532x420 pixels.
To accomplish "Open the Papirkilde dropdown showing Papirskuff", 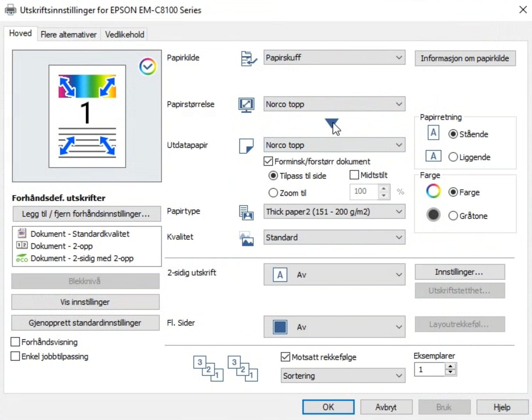I will tap(334, 58).
